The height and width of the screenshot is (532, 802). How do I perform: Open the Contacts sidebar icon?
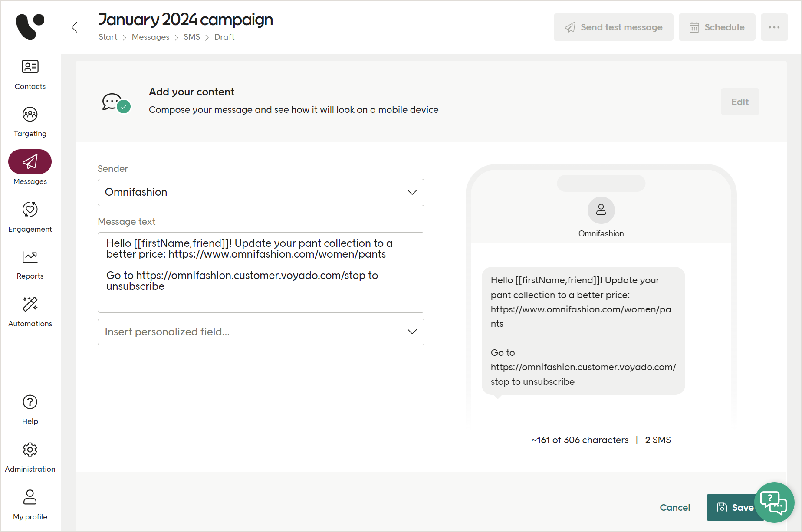pos(30,67)
